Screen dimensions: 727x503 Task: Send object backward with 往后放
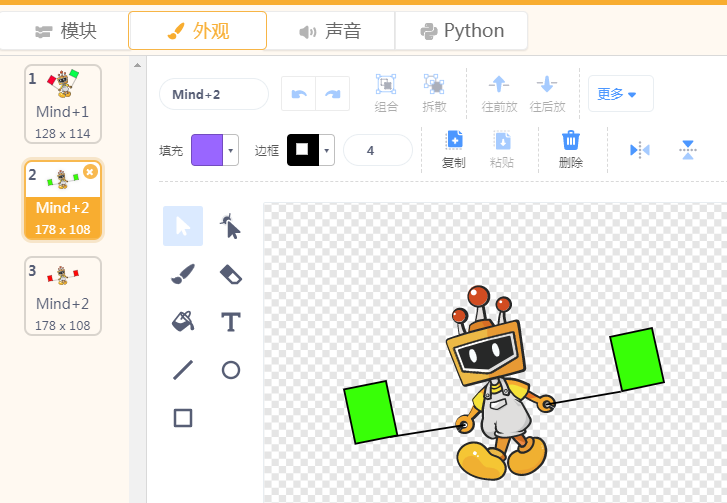pyautogui.click(x=547, y=94)
